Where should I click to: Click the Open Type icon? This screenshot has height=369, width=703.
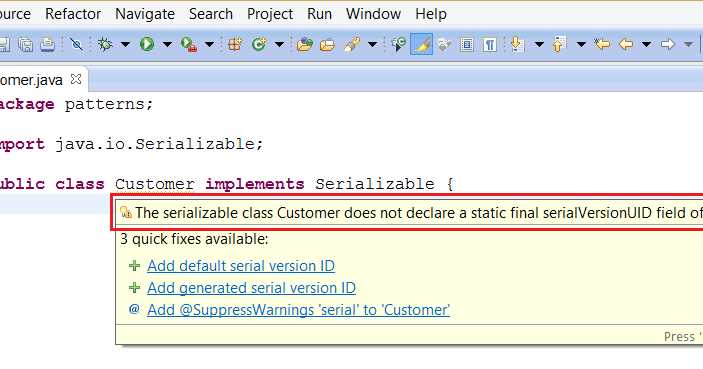(304, 44)
